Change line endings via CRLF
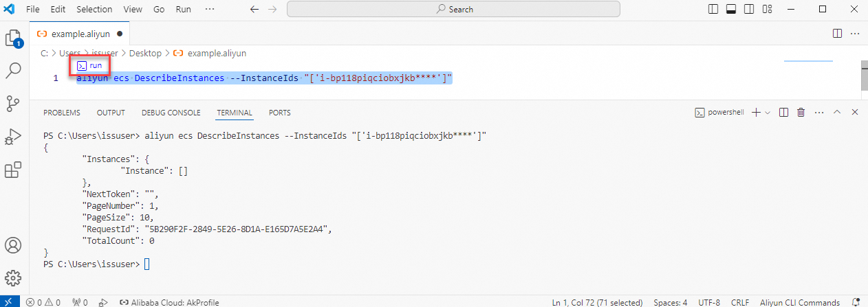 click(740, 302)
